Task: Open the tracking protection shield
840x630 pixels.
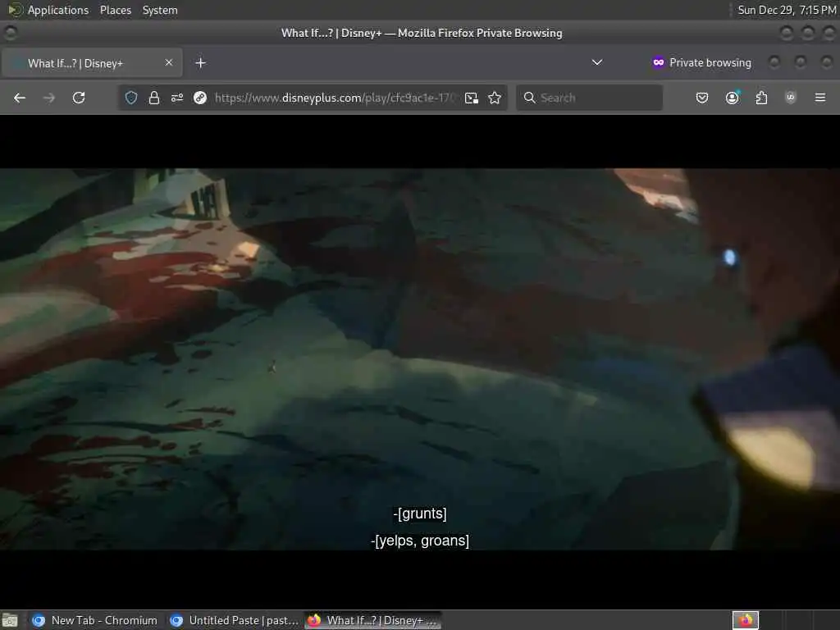Action: (x=131, y=98)
